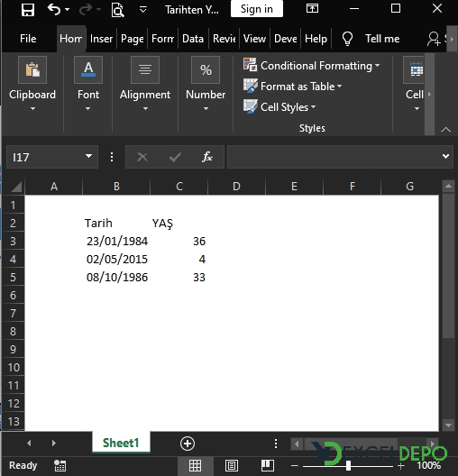Open the Data ribbon tab

(x=193, y=39)
